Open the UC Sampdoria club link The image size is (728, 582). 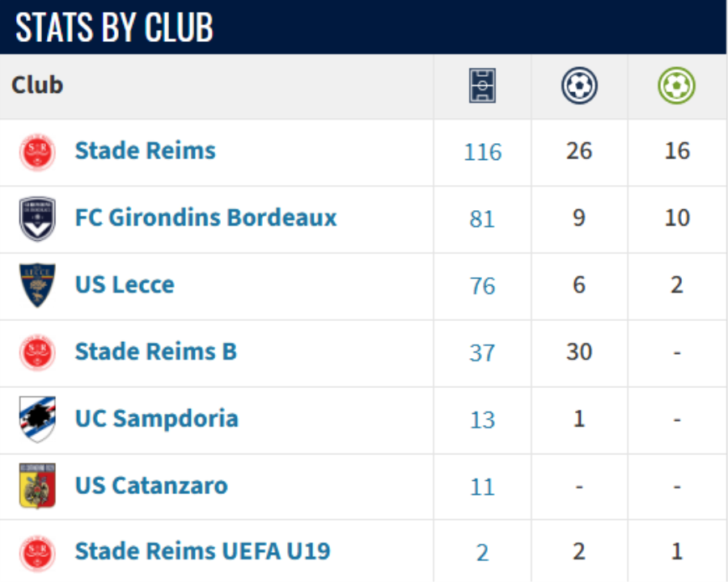coord(156,419)
